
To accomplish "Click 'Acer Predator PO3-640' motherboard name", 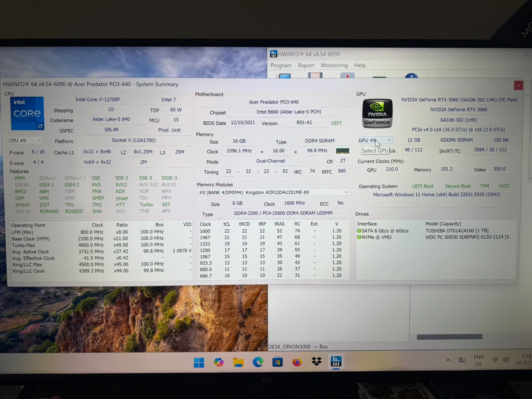I will click(274, 102).
